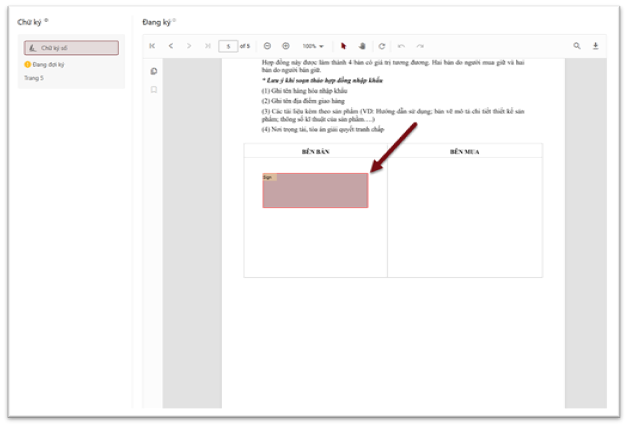Go to the previous page
628x427 pixels.
(171, 46)
